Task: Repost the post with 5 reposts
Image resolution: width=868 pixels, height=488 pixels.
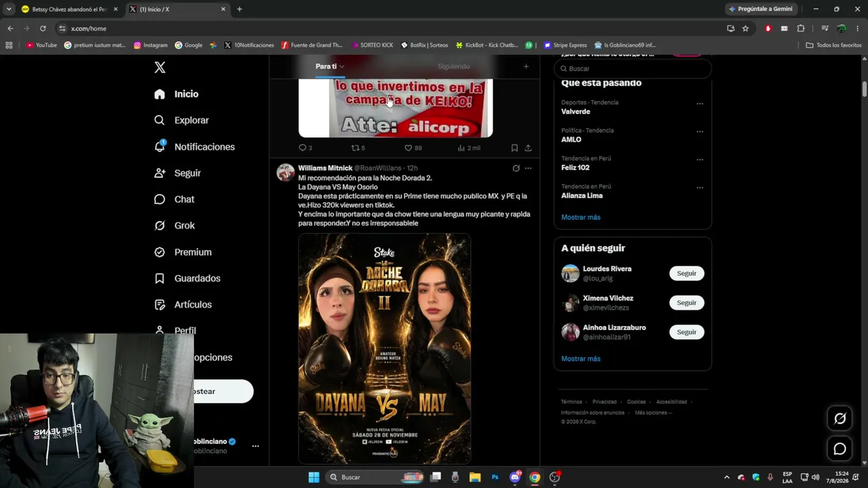Action: tap(357, 148)
